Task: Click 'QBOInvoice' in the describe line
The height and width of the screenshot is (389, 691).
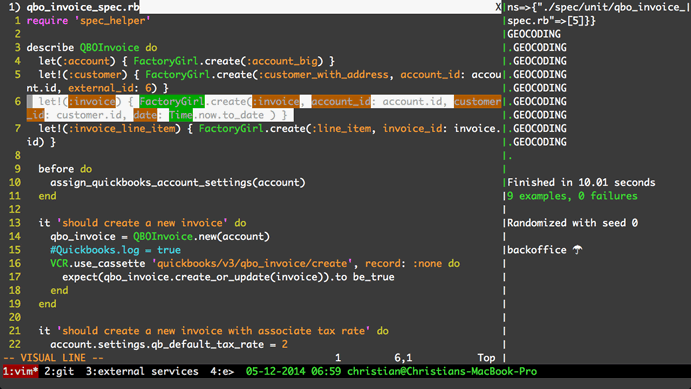Action: tap(109, 48)
